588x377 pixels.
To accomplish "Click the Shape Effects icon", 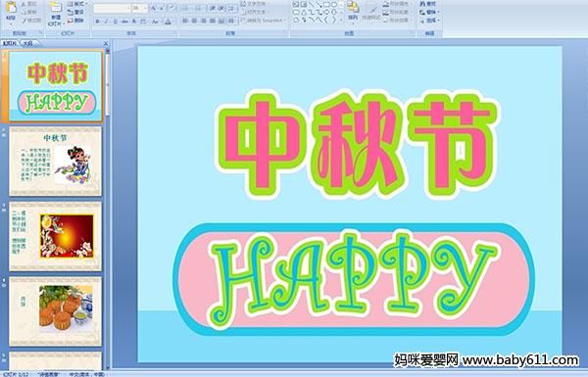I will tap(386, 21).
